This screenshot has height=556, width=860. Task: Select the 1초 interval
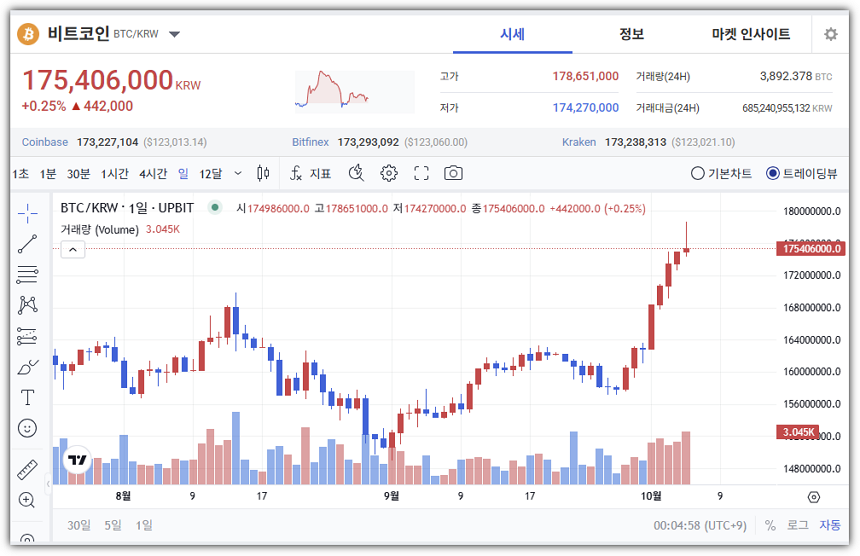[x=20, y=174]
